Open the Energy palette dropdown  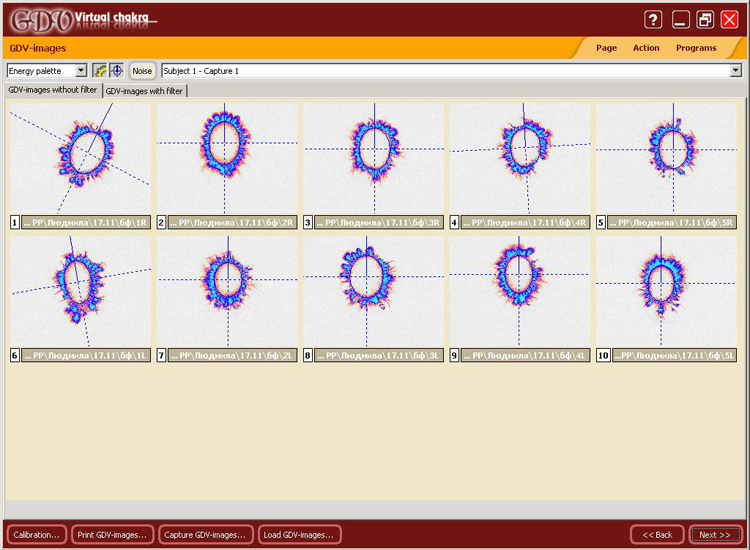(x=81, y=71)
